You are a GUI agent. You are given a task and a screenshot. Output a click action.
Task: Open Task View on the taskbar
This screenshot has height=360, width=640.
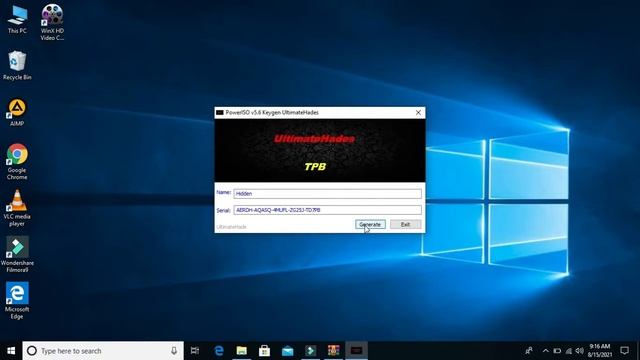[195, 351]
